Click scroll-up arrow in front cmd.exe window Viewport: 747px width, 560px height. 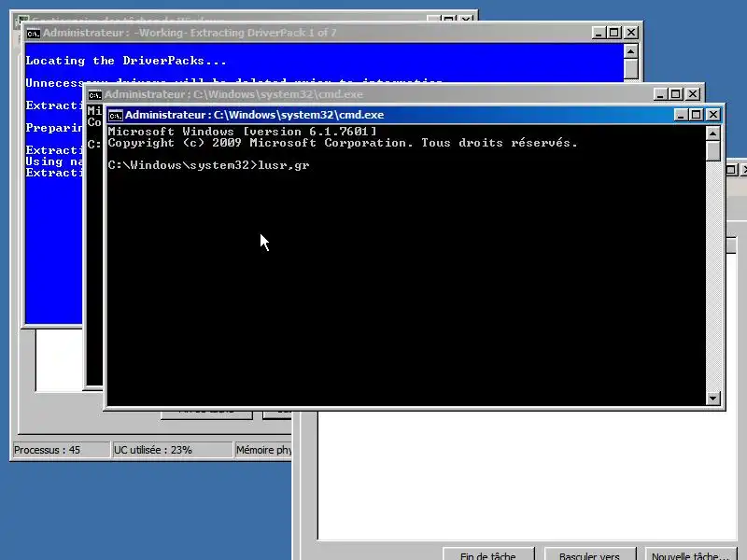pyautogui.click(x=712, y=133)
